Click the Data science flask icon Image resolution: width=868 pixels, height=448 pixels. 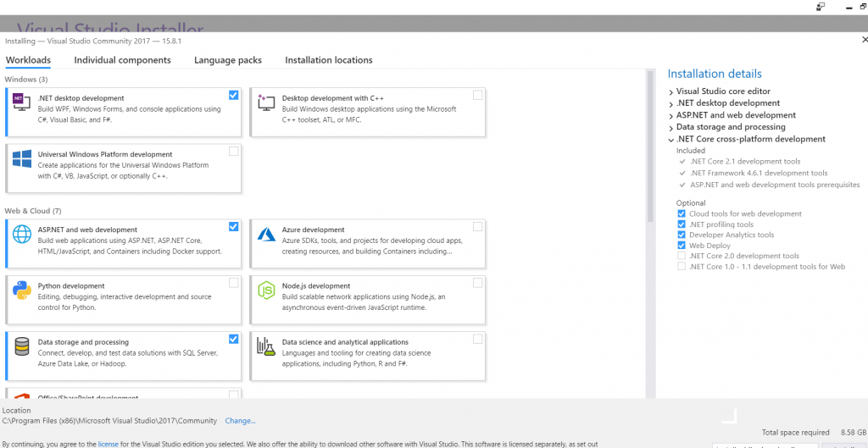(266, 346)
